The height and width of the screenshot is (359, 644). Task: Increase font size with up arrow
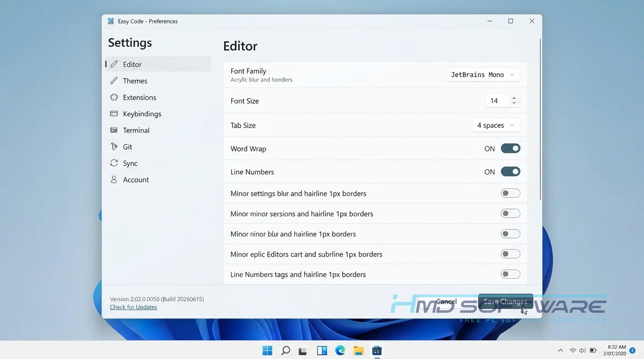(x=514, y=98)
